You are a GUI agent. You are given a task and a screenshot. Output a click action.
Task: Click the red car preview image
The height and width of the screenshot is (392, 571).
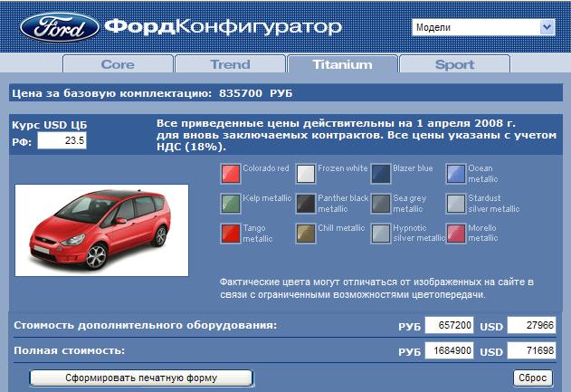(102, 230)
